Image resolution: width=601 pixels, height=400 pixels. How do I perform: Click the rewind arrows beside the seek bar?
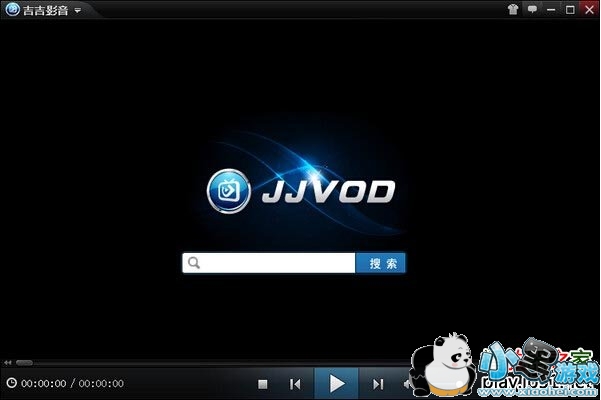tap(7, 362)
